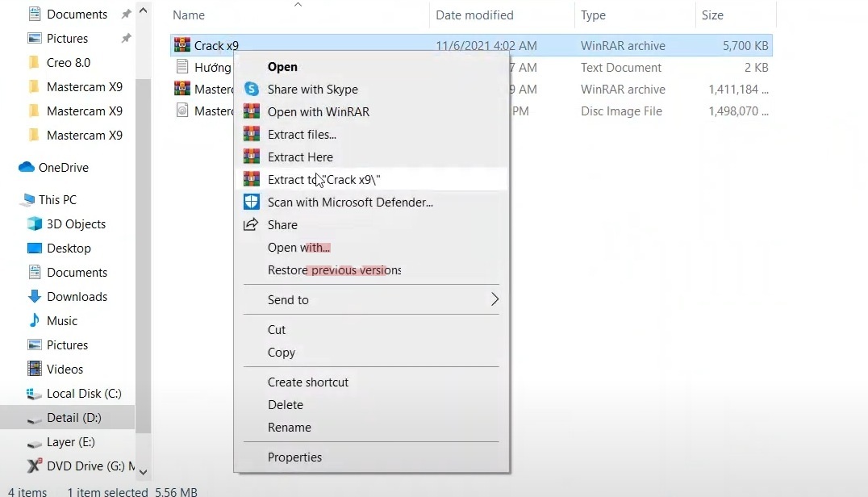Screen dimensions: 868x497
Task: Click the Share arrow icon
Action: click(251, 224)
